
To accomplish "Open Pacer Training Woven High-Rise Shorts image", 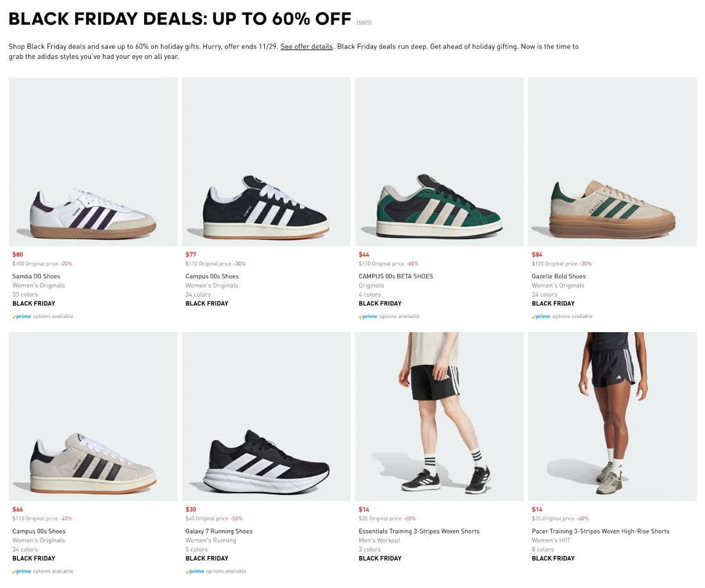I will click(612, 417).
